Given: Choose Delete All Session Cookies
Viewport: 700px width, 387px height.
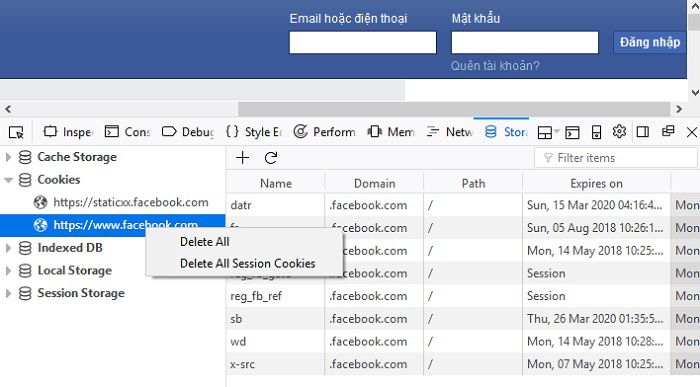Looking at the screenshot, I should [x=247, y=263].
